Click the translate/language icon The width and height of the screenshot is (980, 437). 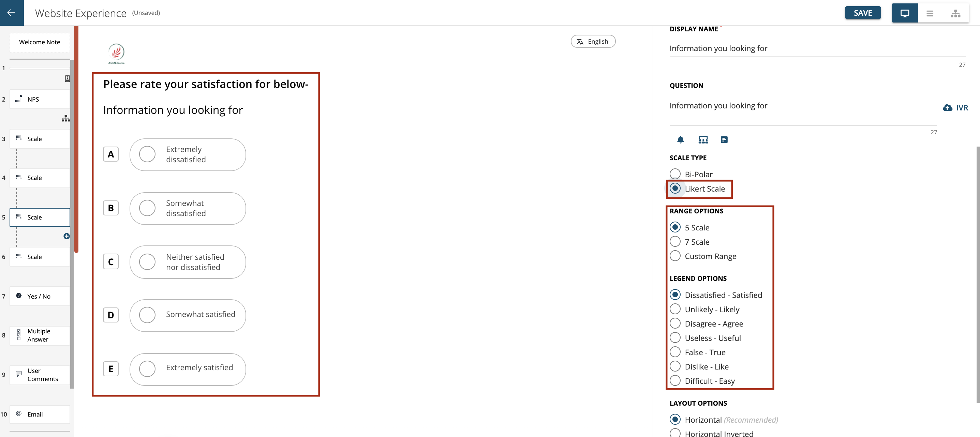(x=580, y=41)
